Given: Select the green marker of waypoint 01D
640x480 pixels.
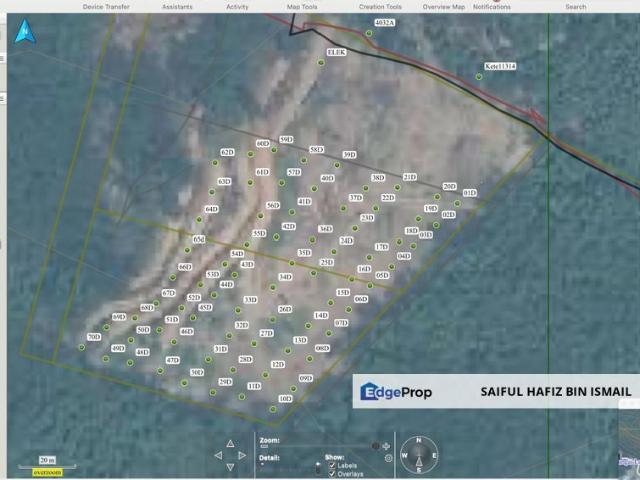Looking at the screenshot, I should coord(457,203).
